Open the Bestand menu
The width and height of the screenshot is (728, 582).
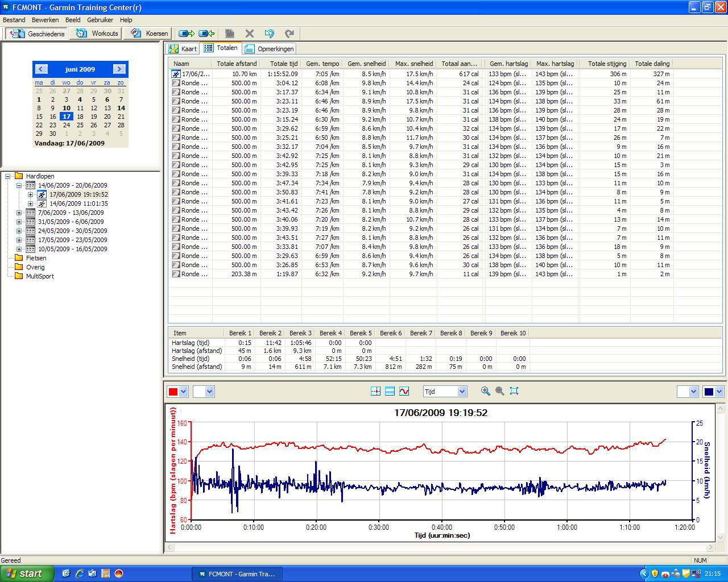tap(14, 20)
